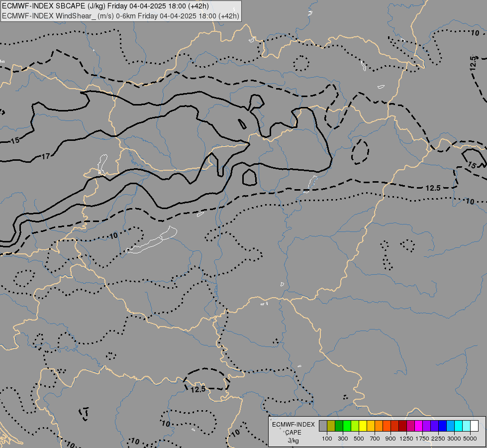Click the olive swatch in the CAPE legend
This screenshot has height=448, width=487.
(x=331, y=426)
